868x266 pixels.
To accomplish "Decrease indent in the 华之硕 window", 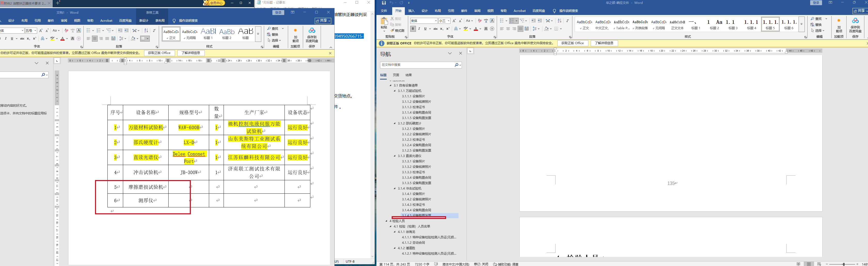I will (533, 21).
